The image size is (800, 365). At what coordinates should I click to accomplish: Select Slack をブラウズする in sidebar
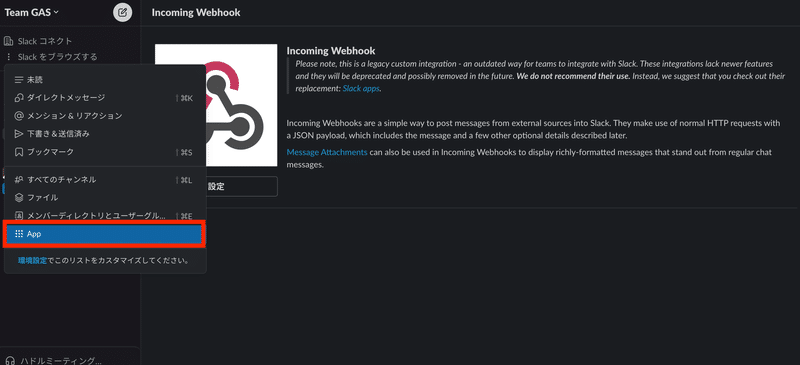point(57,57)
